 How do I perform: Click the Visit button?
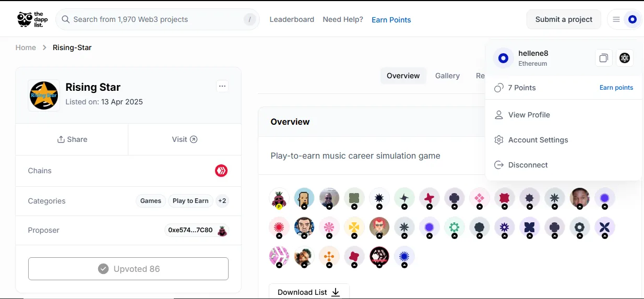point(185,139)
